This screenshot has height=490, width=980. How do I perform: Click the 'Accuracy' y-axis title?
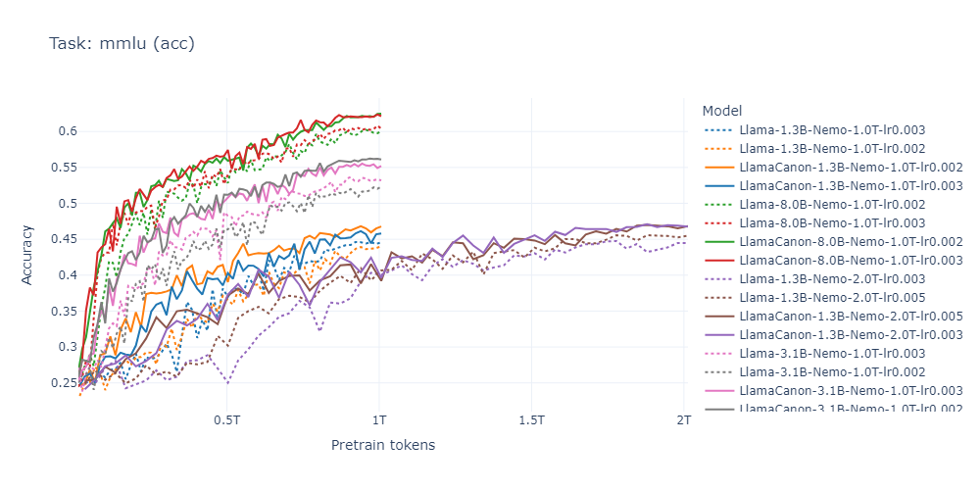(26, 255)
